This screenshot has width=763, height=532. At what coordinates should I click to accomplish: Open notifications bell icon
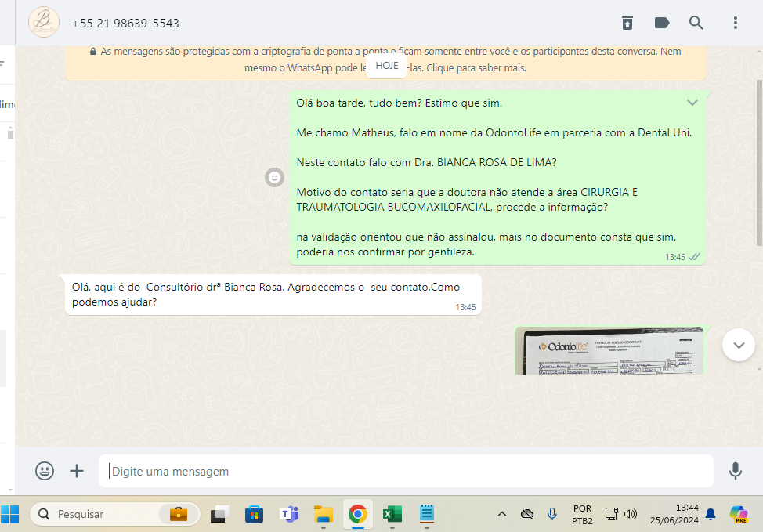711,514
